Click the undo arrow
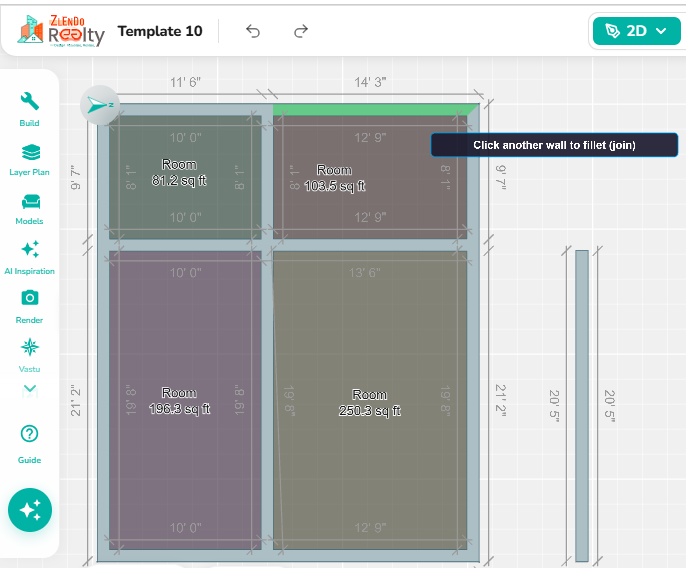Viewport: 686px width, 568px height. (x=253, y=31)
